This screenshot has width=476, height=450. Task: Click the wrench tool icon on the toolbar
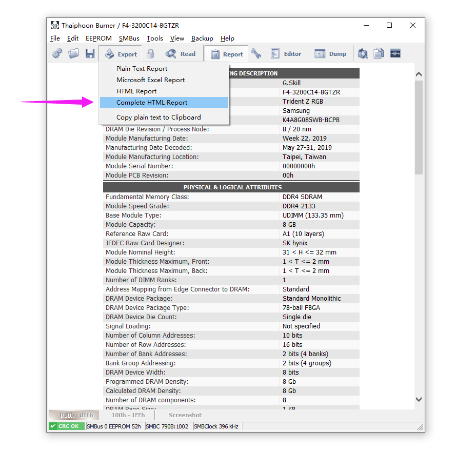click(x=255, y=53)
